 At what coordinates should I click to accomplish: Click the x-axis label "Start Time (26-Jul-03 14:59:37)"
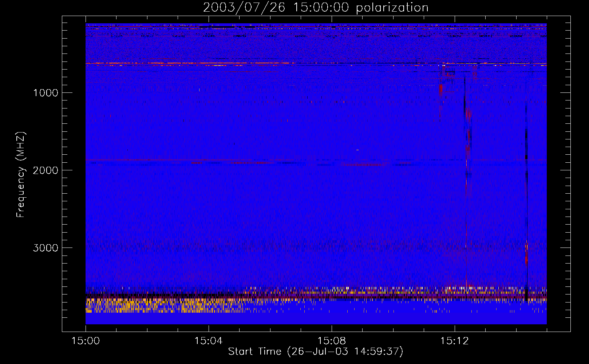point(316,352)
